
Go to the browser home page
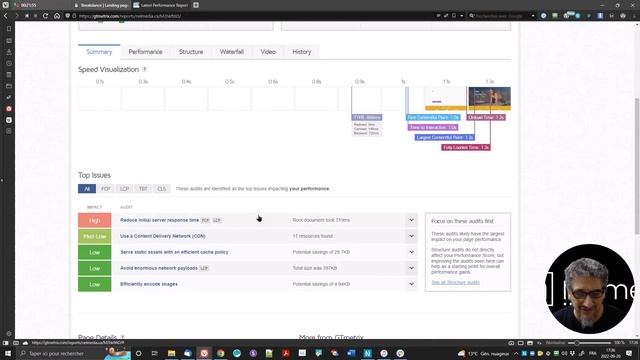[x=57, y=16]
